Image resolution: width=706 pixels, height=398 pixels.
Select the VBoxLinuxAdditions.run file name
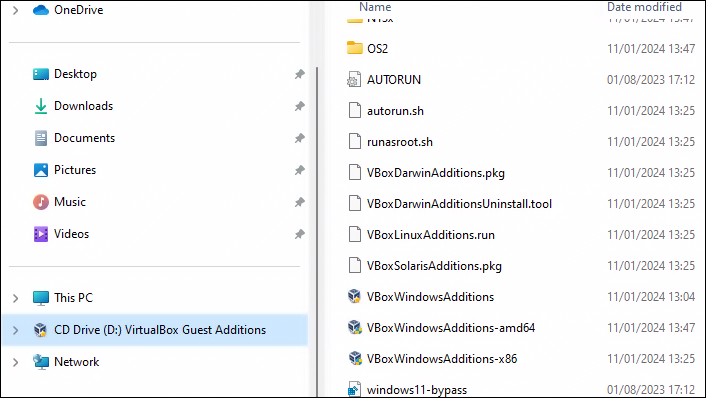pyautogui.click(x=431, y=235)
